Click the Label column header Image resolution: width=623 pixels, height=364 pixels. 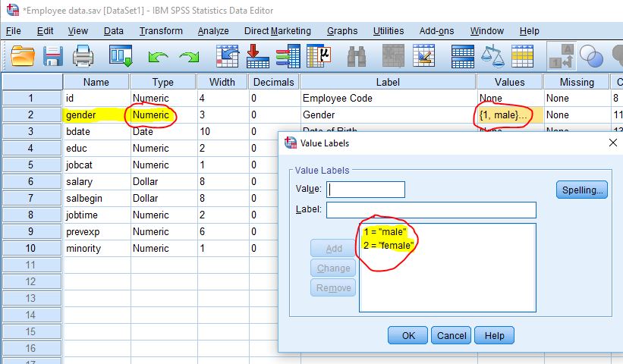(388, 82)
